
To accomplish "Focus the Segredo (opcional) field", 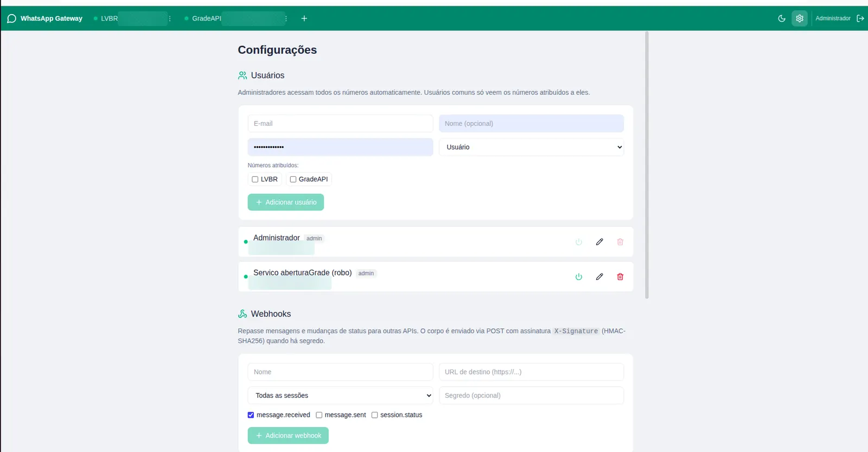I will [x=531, y=396].
